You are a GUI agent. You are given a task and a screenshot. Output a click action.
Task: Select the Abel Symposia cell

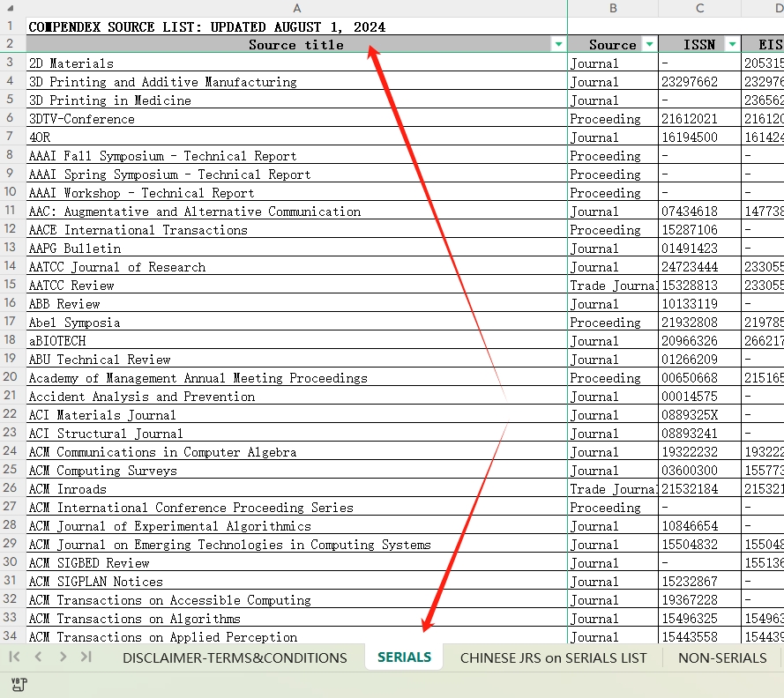[296, 322]
